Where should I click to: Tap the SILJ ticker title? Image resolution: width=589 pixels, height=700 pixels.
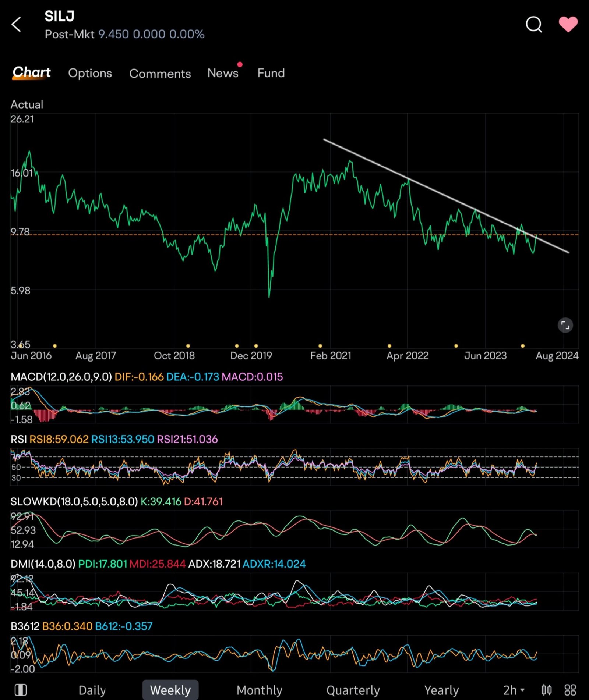[x=59, y=16]
